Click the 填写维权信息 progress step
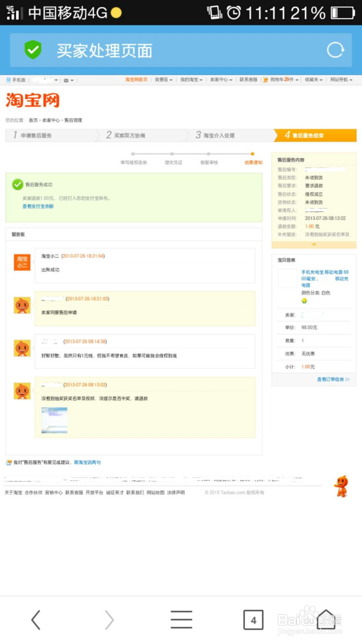 click(134, 163)
